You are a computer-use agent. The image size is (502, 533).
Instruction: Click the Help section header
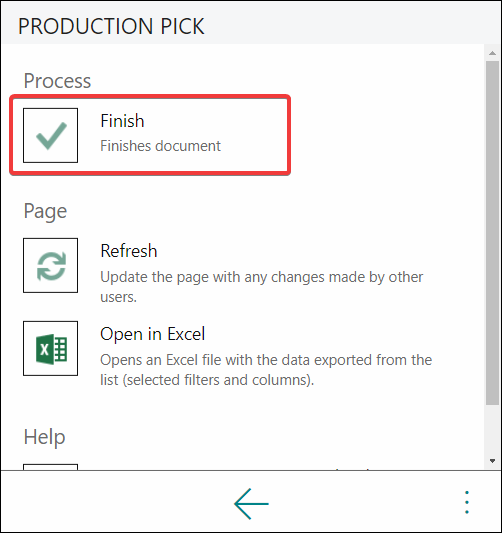[x=44, y=436]
